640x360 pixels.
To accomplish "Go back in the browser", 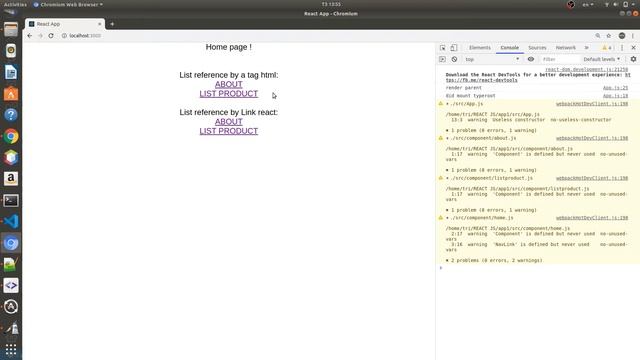I will 29,36.
